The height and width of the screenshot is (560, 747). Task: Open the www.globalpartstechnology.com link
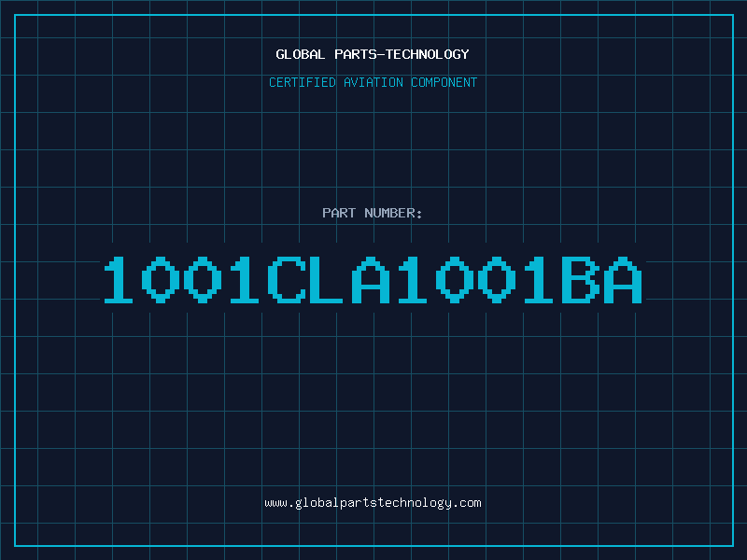(373, 503)
